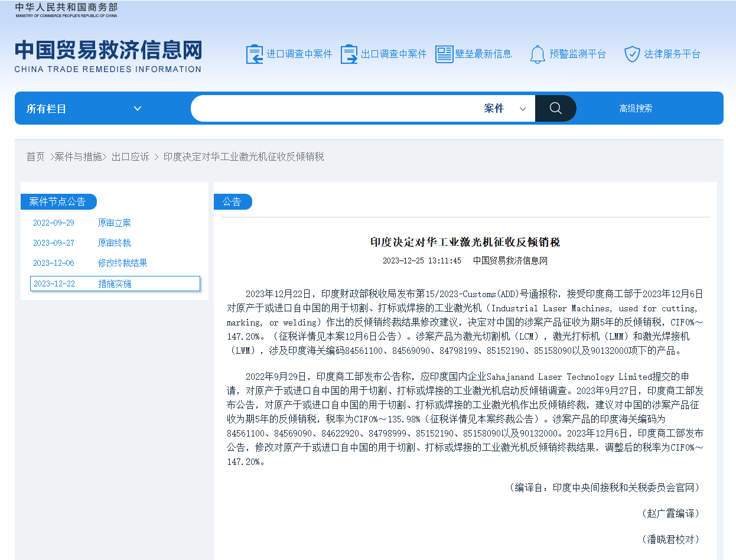
Task: Click the early warning bell icon
Action: (538, 54)
